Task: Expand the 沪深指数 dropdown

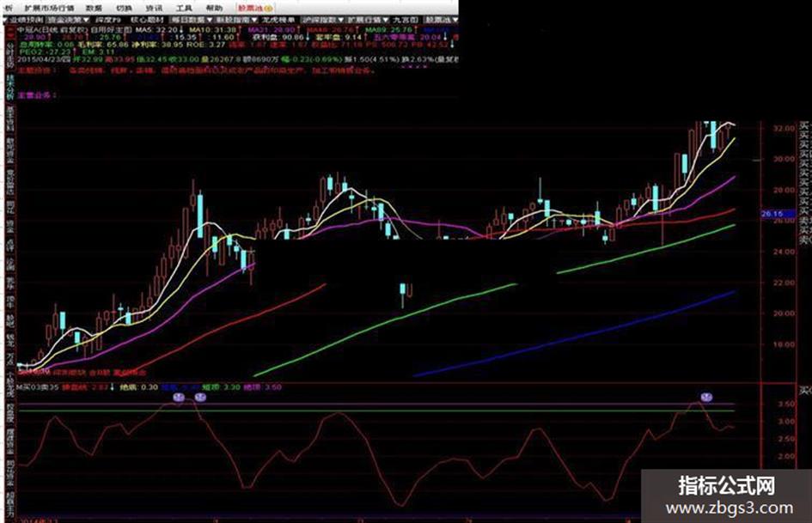Action: 322,20
